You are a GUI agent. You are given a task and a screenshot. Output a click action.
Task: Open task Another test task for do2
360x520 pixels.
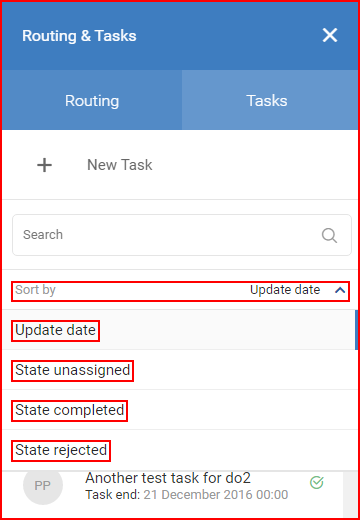click(168, 478)
